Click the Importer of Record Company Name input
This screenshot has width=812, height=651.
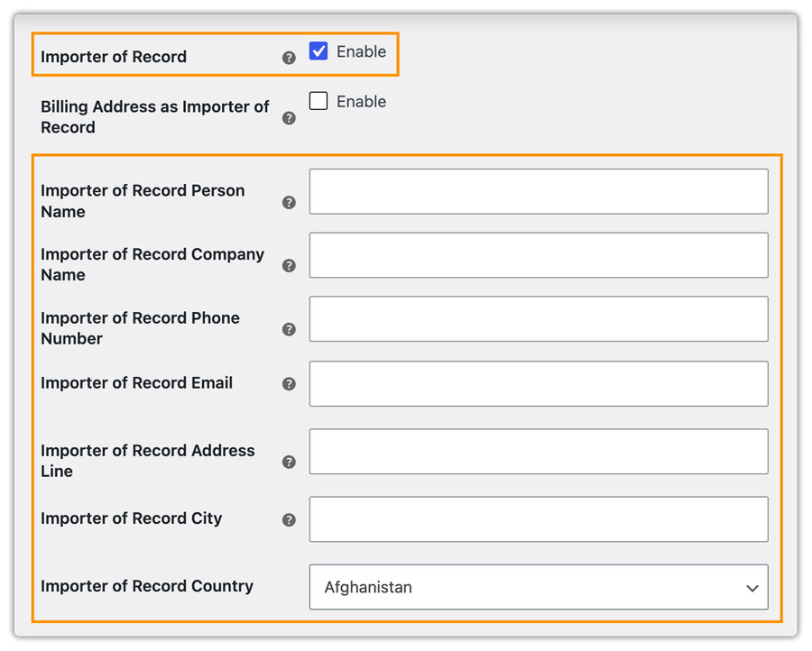[539, 255]
